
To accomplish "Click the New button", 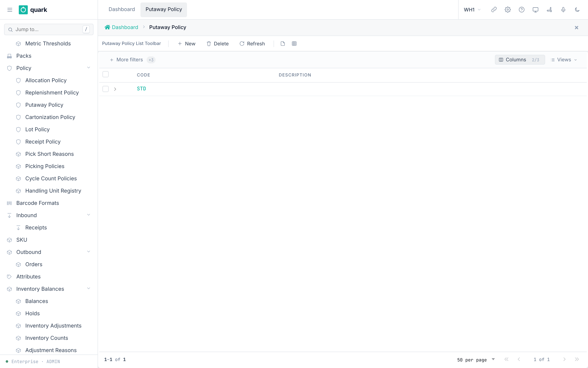I will (x=186, y=44).
